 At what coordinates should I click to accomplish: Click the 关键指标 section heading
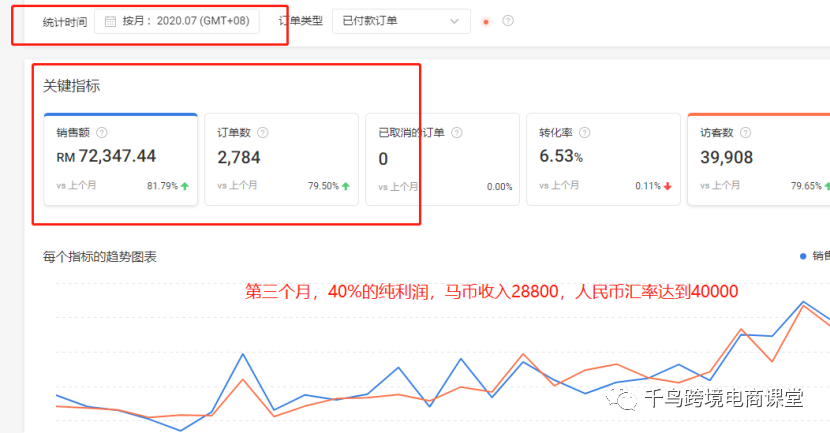coord(71,86)
